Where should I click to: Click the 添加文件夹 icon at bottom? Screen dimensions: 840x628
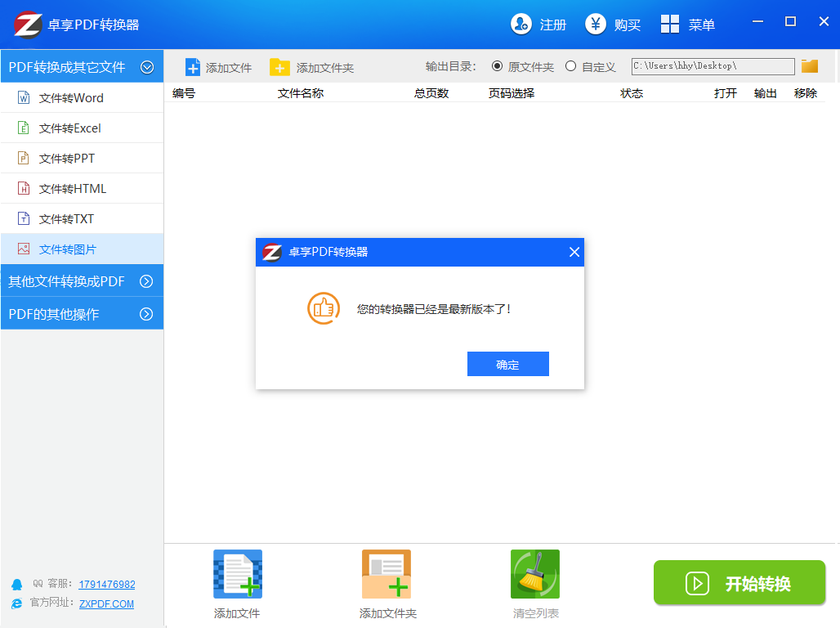[x=386, y=573]
